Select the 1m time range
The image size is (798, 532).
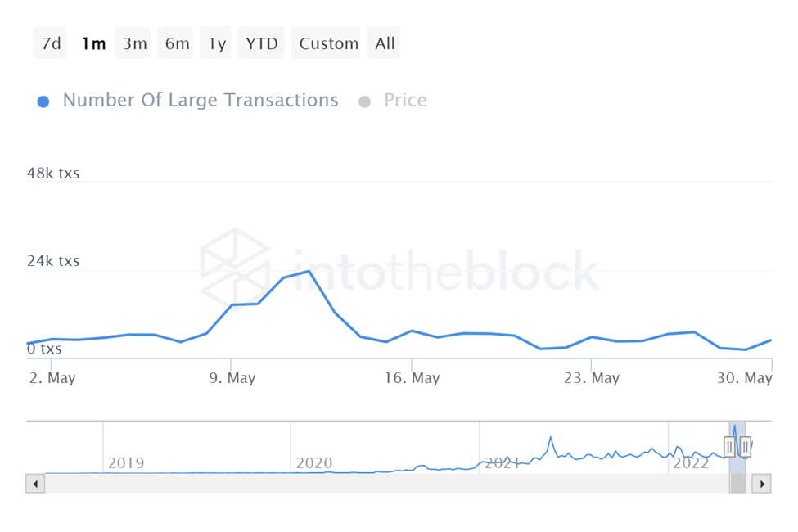[93, 43]
